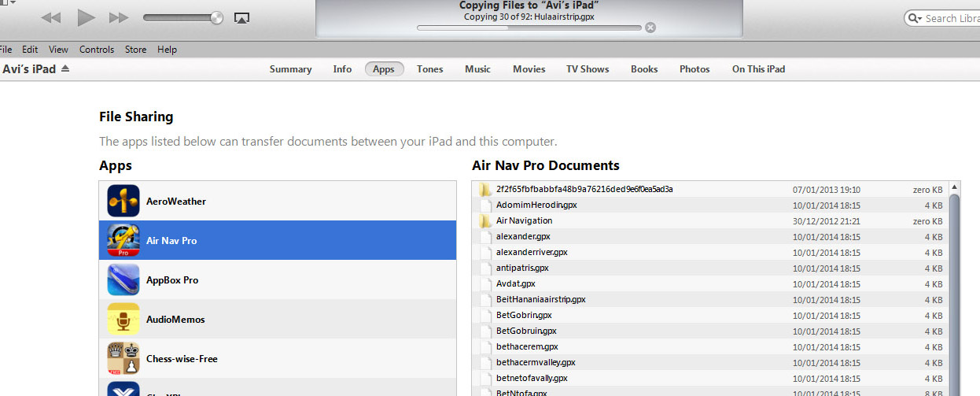Click the AppBox Pro app name
Image resolution: width=980 pixels, height=396 pixels.
pos(172,279)
